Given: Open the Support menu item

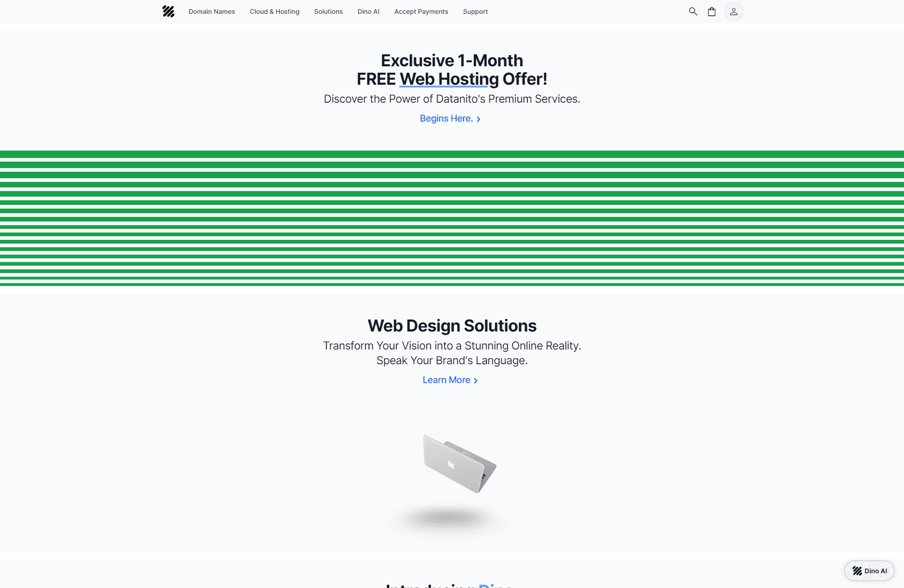Looking at the screenshot, I should [475, 12].
